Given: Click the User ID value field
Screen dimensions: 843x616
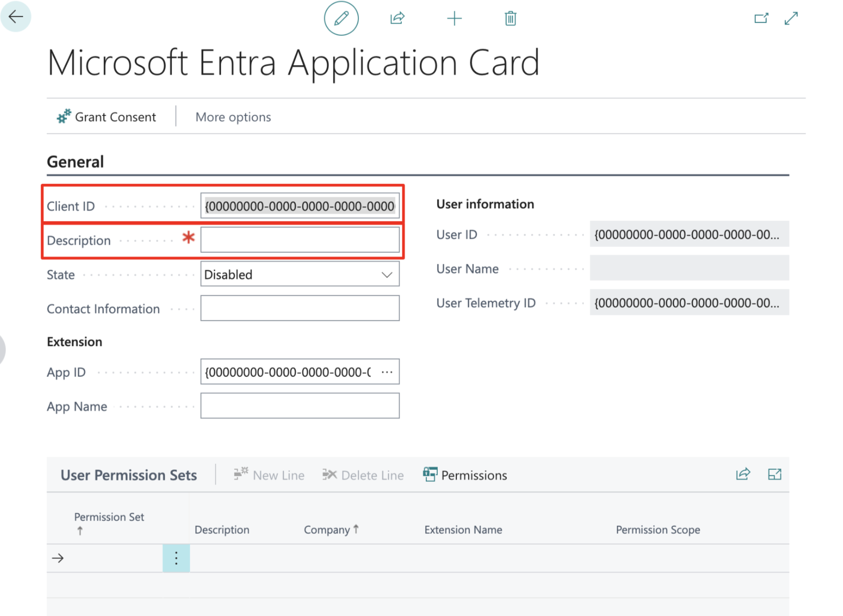Looking at the screenshot, I should 689,234.
